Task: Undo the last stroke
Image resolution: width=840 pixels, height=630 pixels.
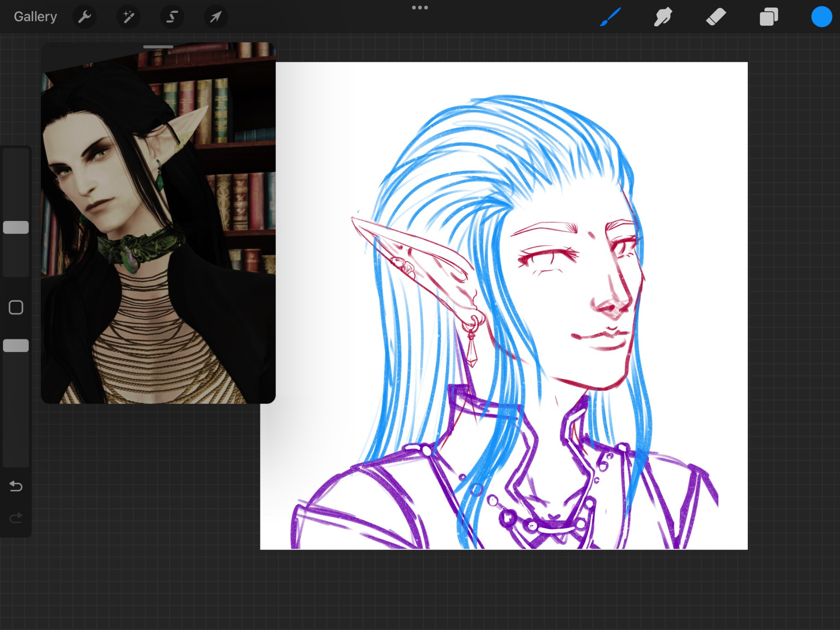Action: 16,486
